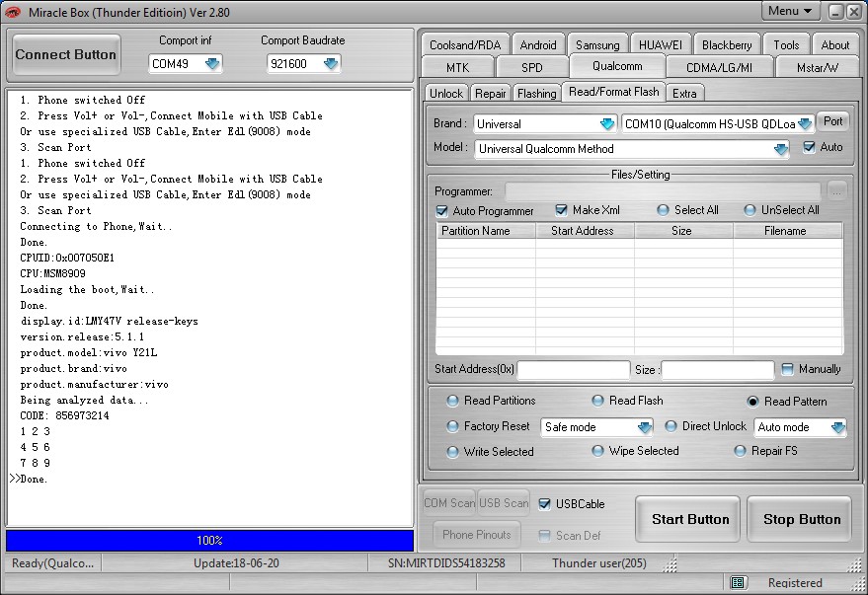The image size is (868, 595).
Task: Click the Start Button
Action: [x=689, y=519]
